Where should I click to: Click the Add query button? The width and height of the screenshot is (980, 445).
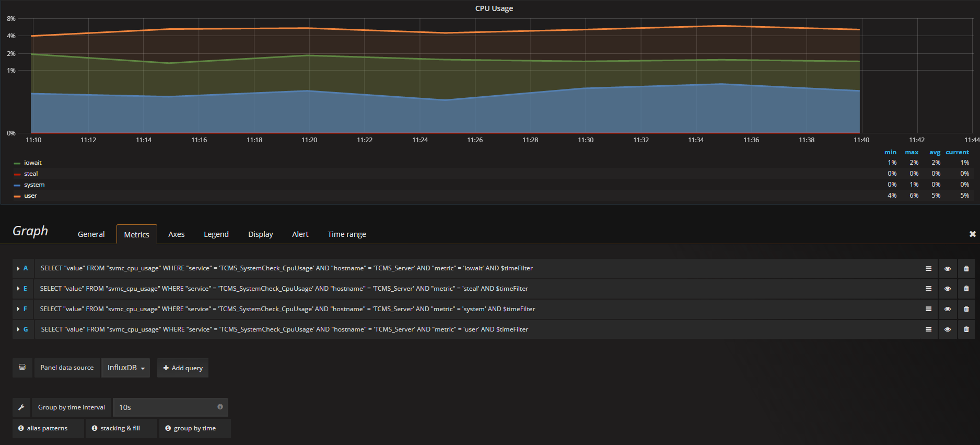pyautogui.click(x=183, y=368)
